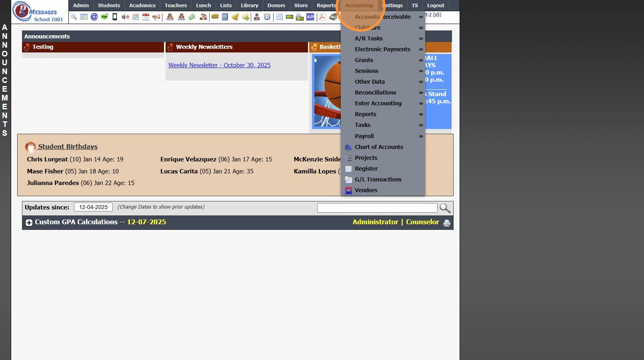Click the alarm clock toolbar icon

tap(267, 17)
